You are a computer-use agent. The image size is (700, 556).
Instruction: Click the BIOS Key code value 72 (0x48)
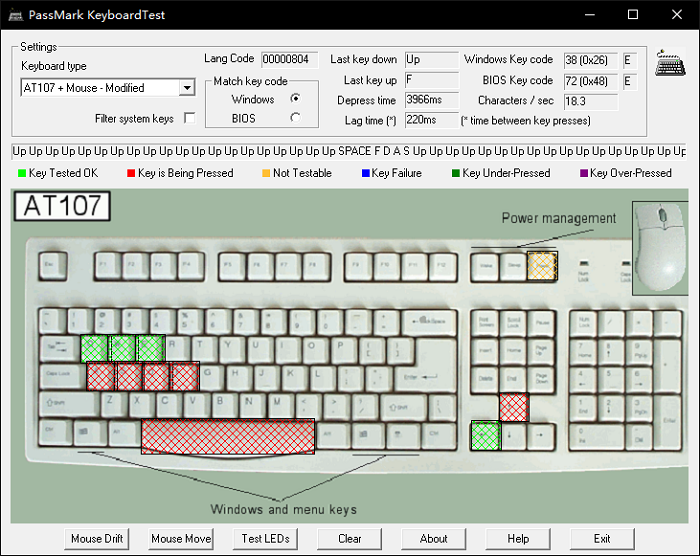591,81
